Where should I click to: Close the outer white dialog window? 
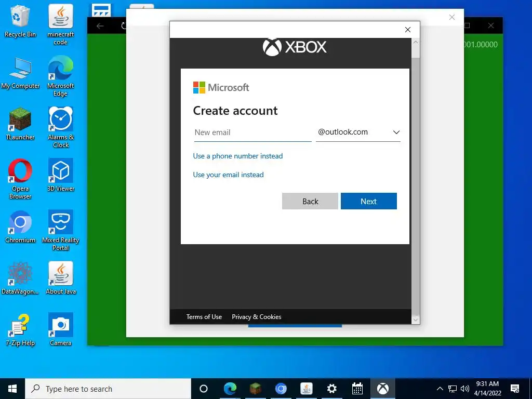452,17
